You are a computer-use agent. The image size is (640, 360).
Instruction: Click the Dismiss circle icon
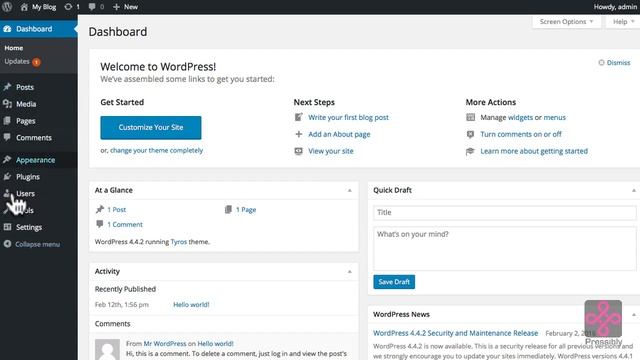coord(601,62)
